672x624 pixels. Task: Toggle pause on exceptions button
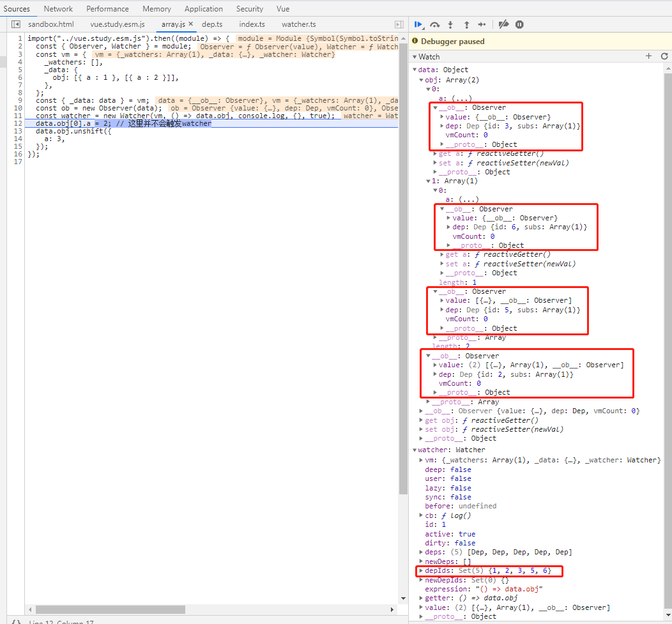click(519, 24)
